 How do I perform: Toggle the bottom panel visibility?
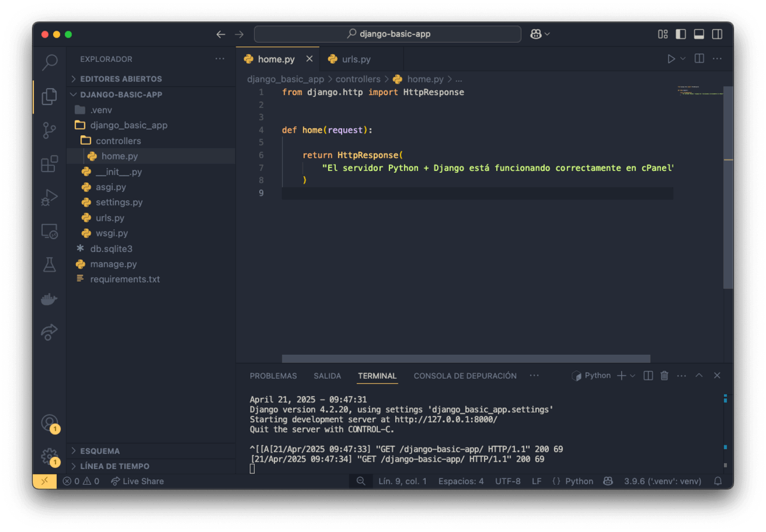[x=699, y=34]
